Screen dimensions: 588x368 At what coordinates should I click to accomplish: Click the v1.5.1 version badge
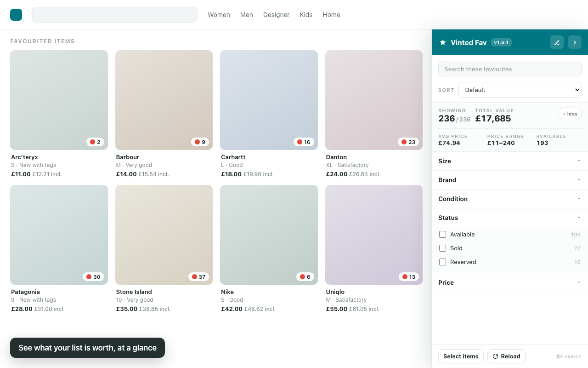[x=501, y=42]
